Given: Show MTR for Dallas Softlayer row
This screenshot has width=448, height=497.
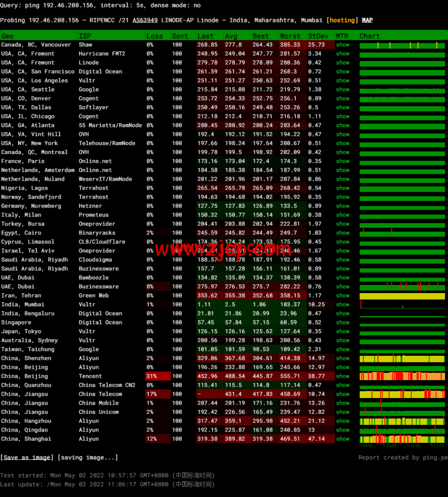Looking at the screenshot, I should coord(343,108).
